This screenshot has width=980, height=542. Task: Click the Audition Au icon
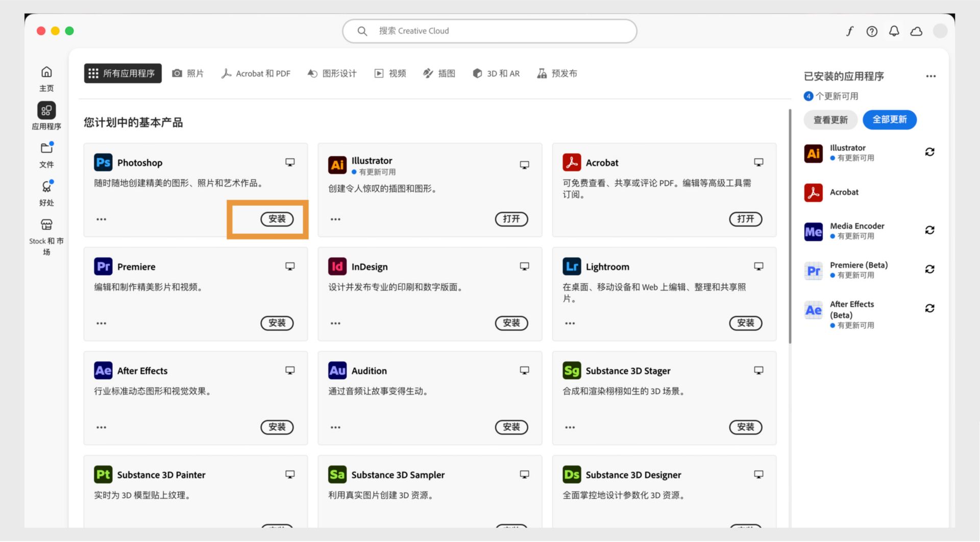tap(337, 371)
